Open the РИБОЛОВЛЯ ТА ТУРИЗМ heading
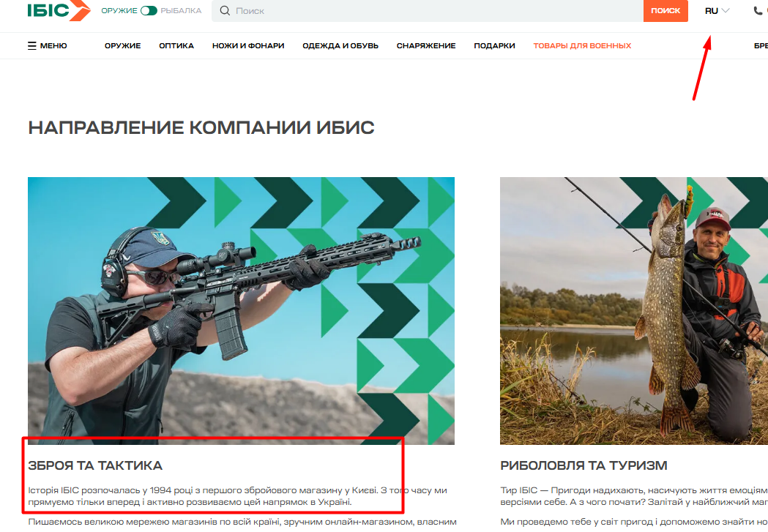Screen dimensions: 768x532 click(584, 465)
